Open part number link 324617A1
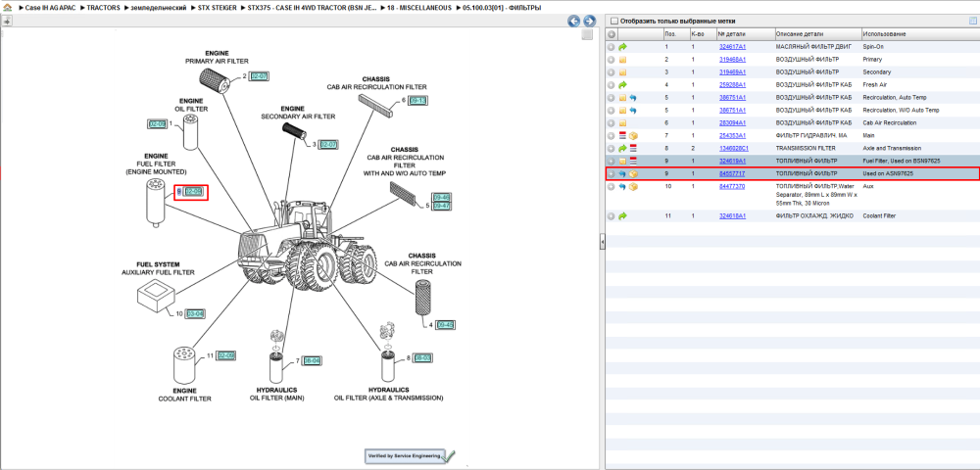The height and width of the screenshot is (470, 980). (732, 47)
